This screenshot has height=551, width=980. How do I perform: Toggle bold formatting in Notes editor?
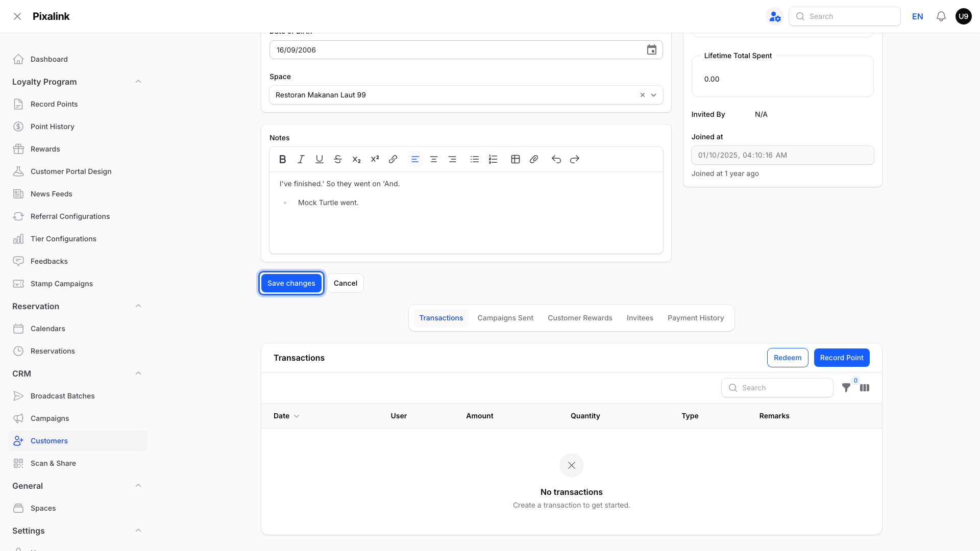(x=282, y=159)
